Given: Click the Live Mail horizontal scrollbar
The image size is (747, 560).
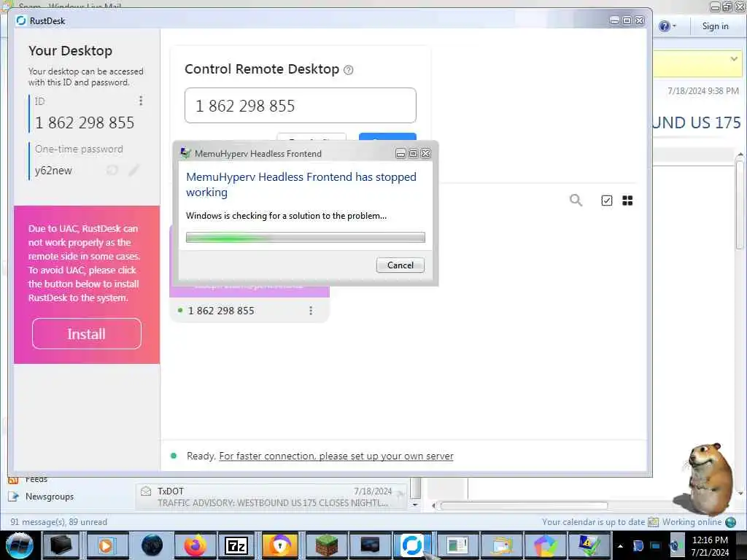Looking at the screenshot, I should coord(524,506).
